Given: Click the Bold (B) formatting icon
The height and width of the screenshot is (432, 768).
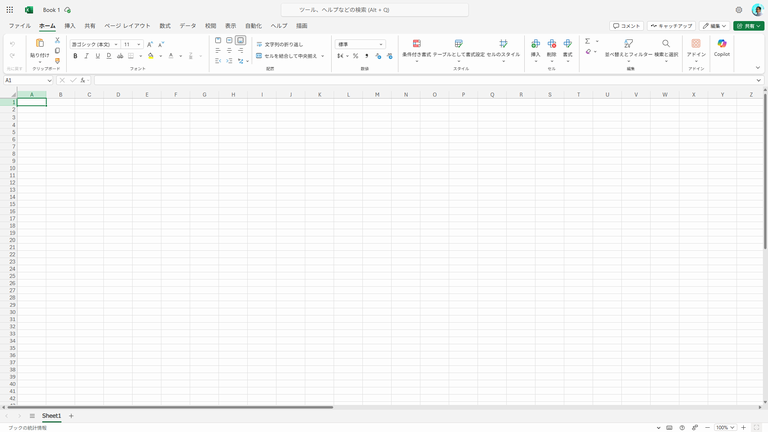Looking at the screenshot, I should (75, 56).
